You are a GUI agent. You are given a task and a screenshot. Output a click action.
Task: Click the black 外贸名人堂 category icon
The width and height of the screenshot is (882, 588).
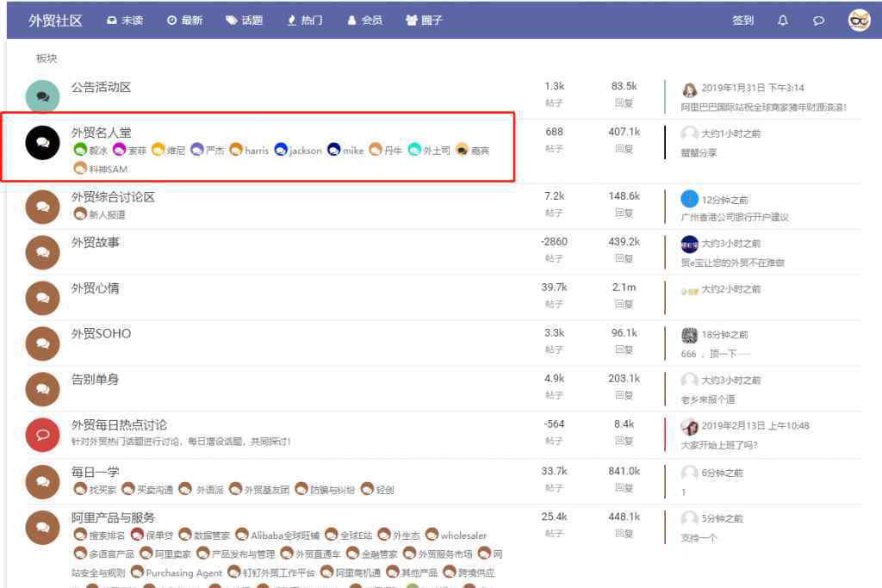[x=42, y=142]
